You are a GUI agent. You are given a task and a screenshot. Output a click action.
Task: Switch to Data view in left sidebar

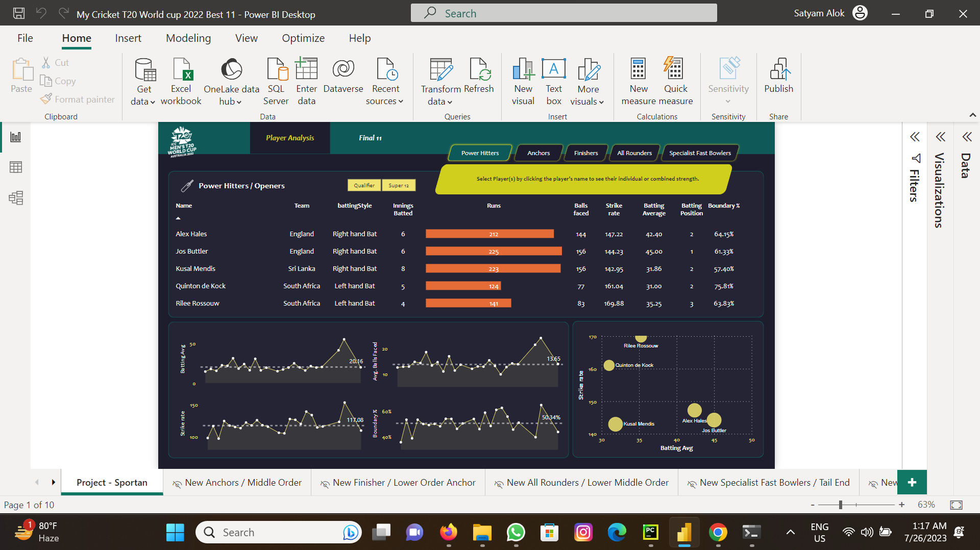tap(16, 167)
